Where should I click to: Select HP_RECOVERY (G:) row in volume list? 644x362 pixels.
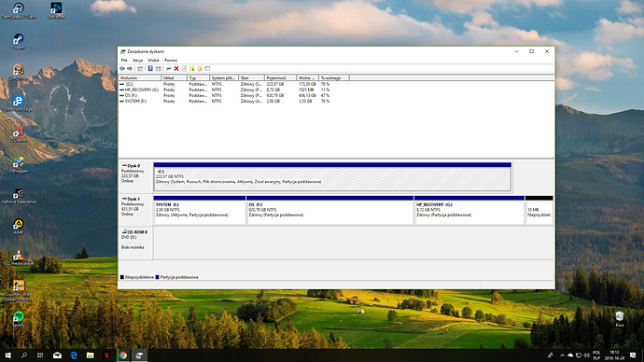tap(224, 90)
